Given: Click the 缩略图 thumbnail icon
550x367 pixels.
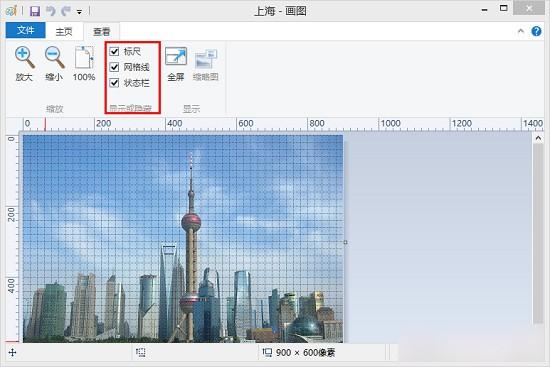Looking at the screenshot, I should coord(206,59).
